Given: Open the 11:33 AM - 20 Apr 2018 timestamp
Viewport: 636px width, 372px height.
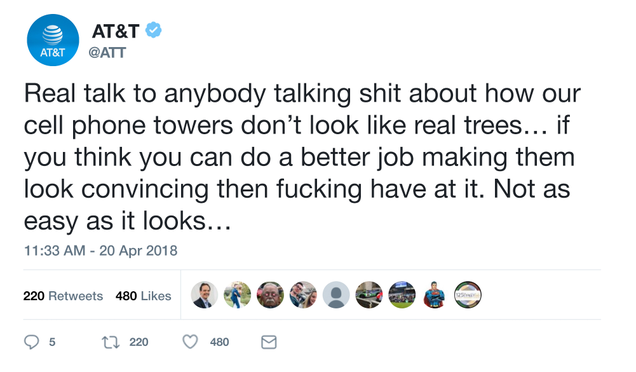Looking at the screenshot, I should point(101,250).
